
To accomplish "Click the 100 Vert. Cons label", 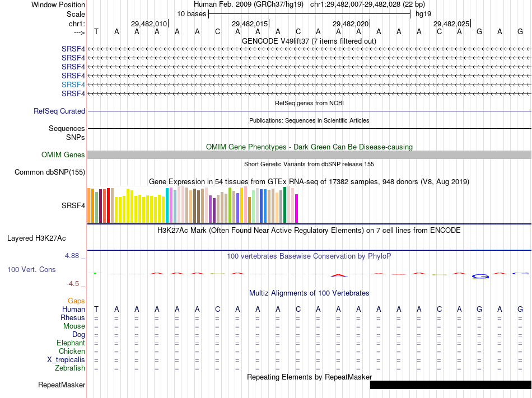I will coord(31,270).
